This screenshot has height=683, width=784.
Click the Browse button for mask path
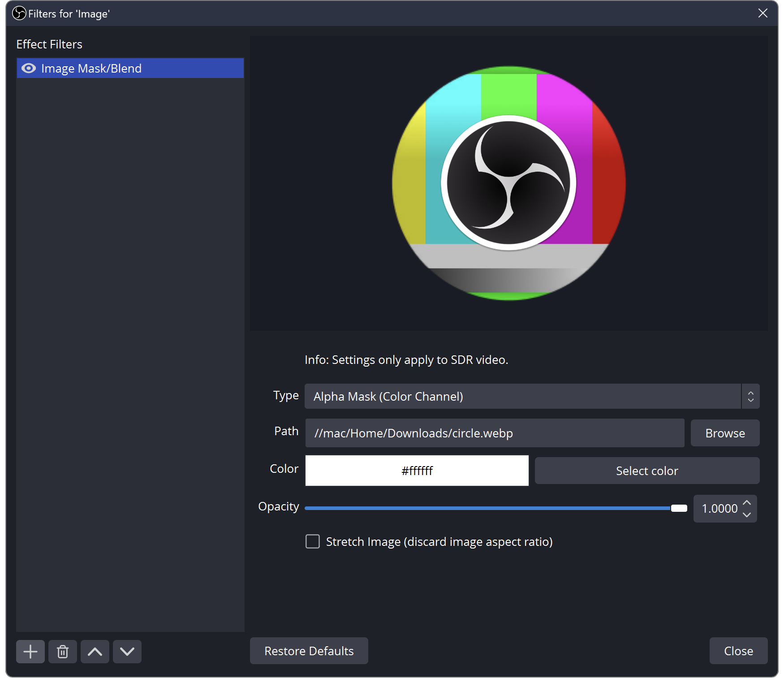(724, 433)
